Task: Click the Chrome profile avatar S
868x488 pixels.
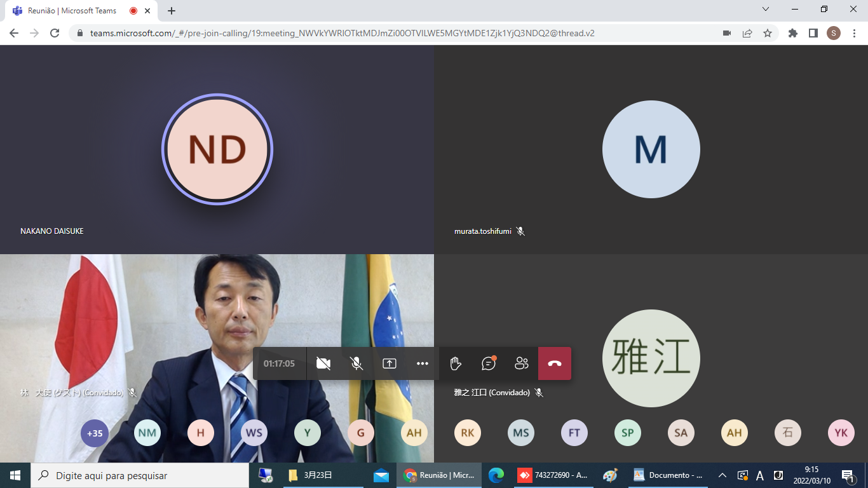Action: (834, 33)
